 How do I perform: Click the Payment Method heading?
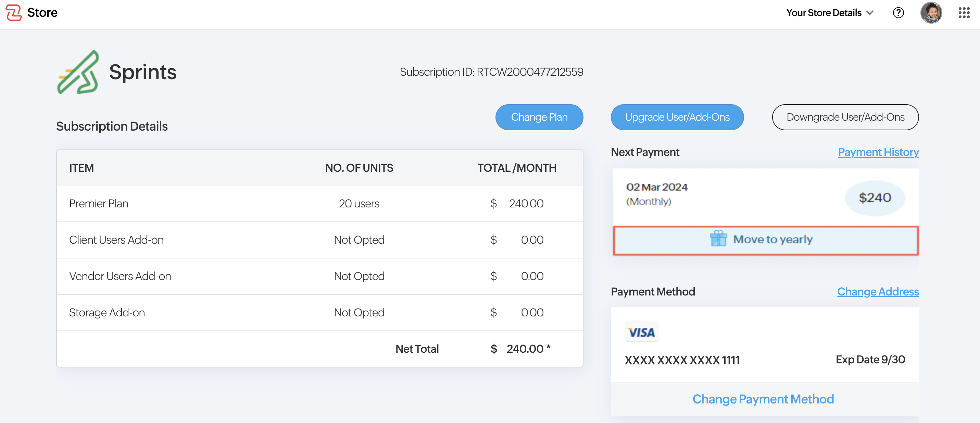pos(653,292)
